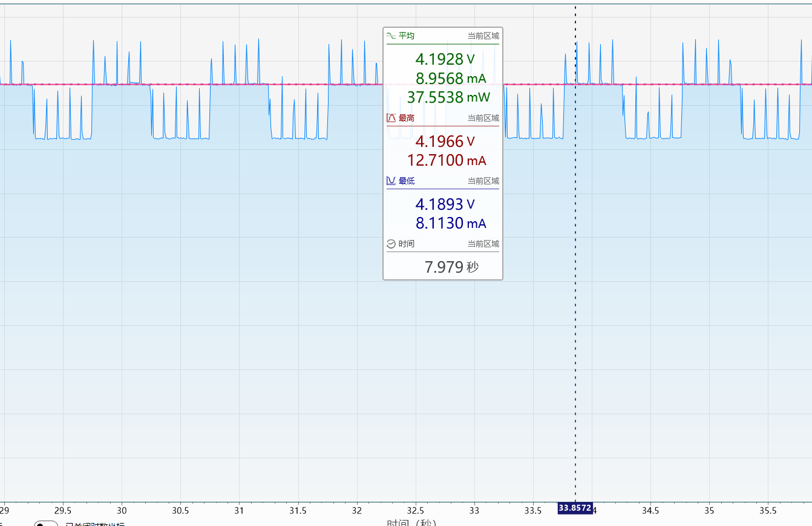Image resolution: width=812 pixels, height=526 pixels.
Task: Click the maximum (最高) peak icon
Action: (391, 118)
